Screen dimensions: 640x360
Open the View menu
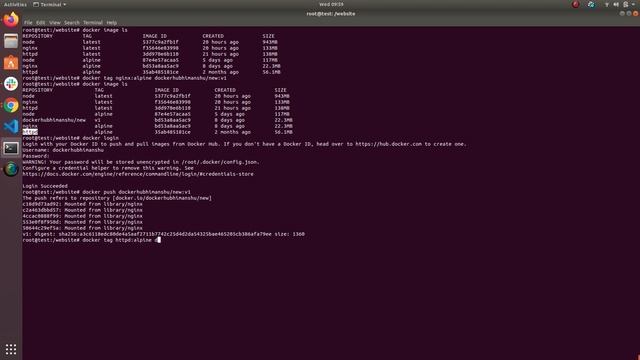[x=55, y=23]
